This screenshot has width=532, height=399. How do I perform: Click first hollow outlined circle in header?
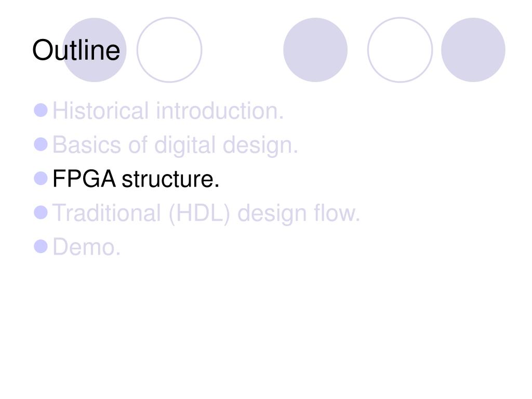(169, 50)
